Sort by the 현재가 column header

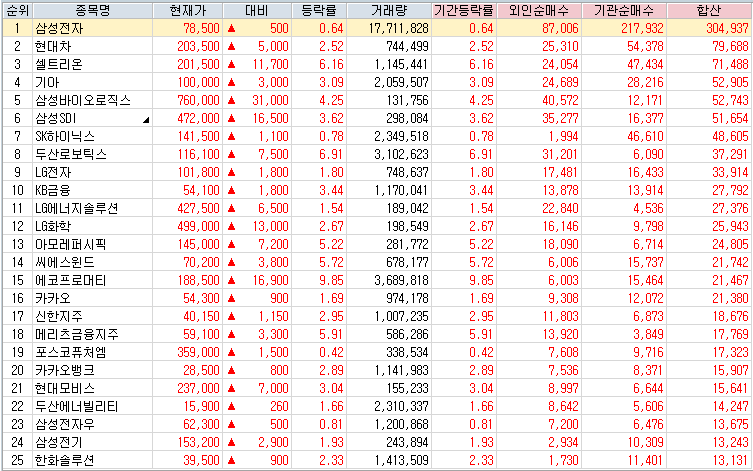click(188, 10)
